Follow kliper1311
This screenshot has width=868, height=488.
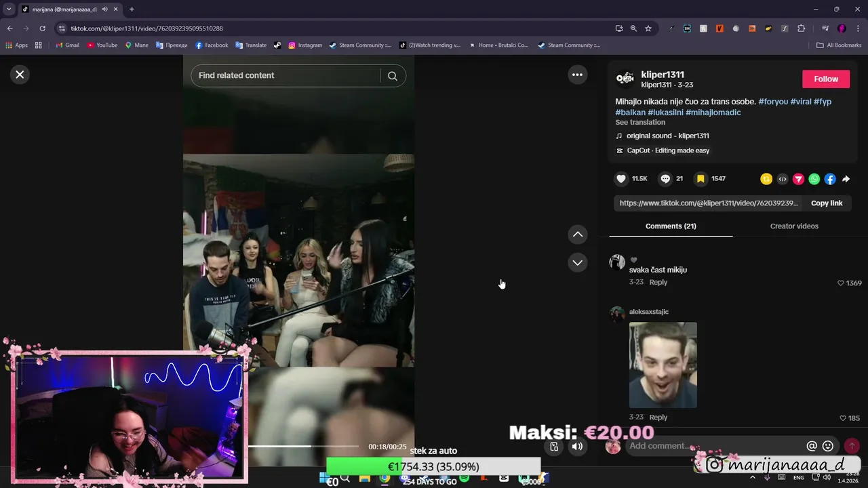coord(826,79)
